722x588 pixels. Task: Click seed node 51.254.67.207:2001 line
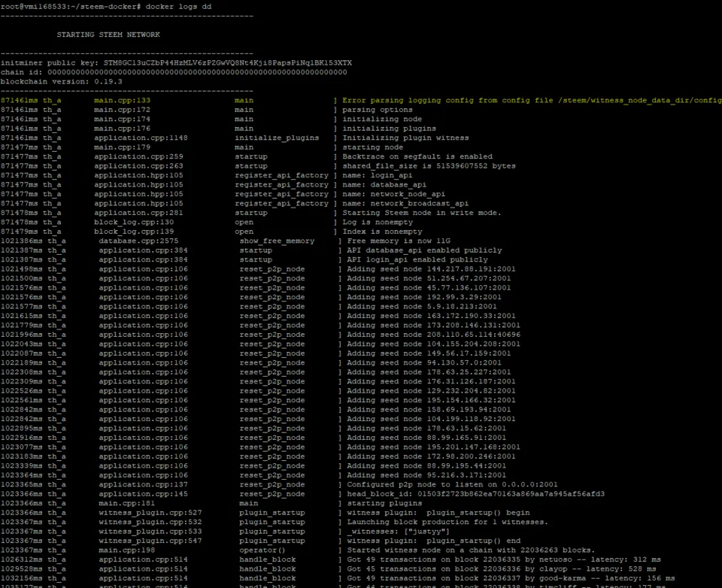pos(429,278)
